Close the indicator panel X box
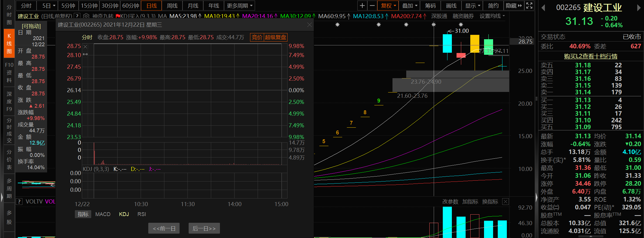This screenshot has height=238, width=644. click(x=505, y=201)
